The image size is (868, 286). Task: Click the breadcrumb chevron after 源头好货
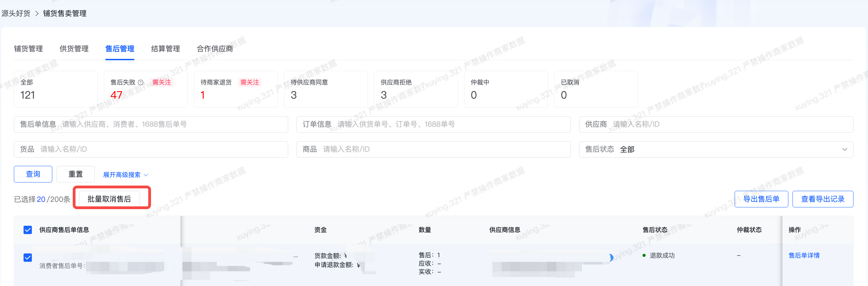tap(37, 14)
